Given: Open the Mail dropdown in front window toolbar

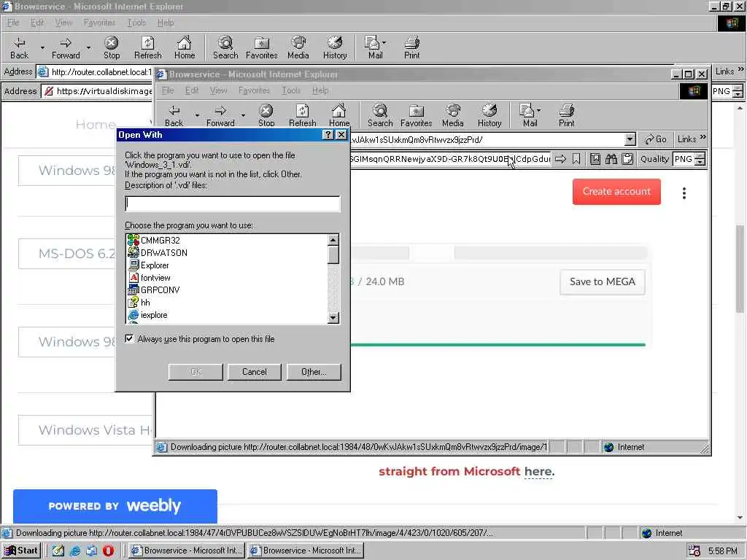Looking at the screenshot, I should click(539, 110).
